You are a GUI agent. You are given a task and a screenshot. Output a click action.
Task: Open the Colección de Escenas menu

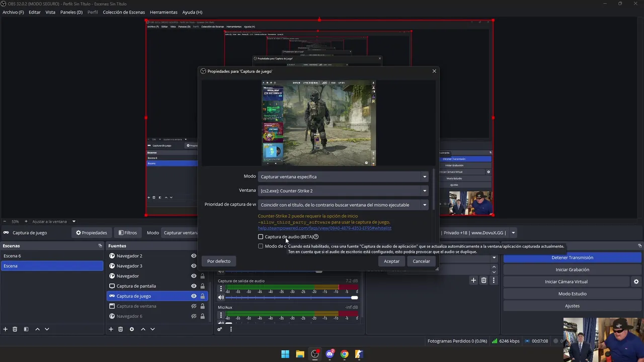tap(124, 12)
